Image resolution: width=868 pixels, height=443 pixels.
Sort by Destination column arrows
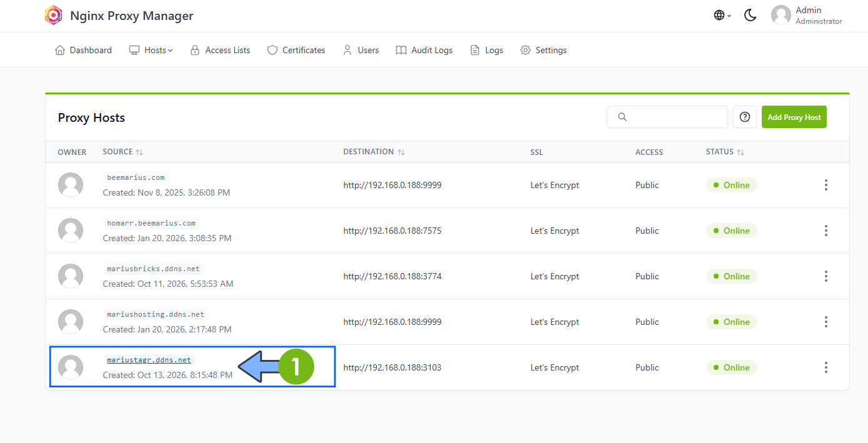tap(401, 152)
